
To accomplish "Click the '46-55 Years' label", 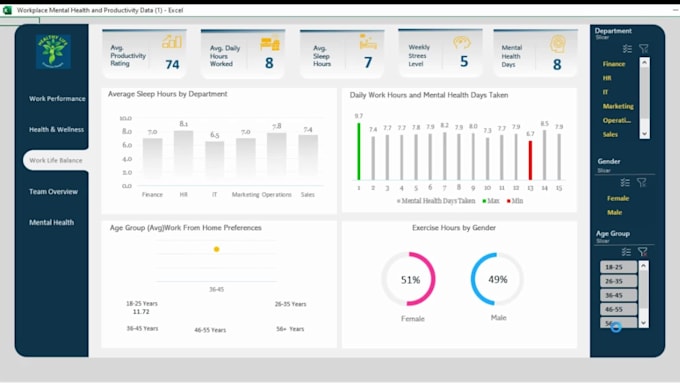I will click(210, 330).
